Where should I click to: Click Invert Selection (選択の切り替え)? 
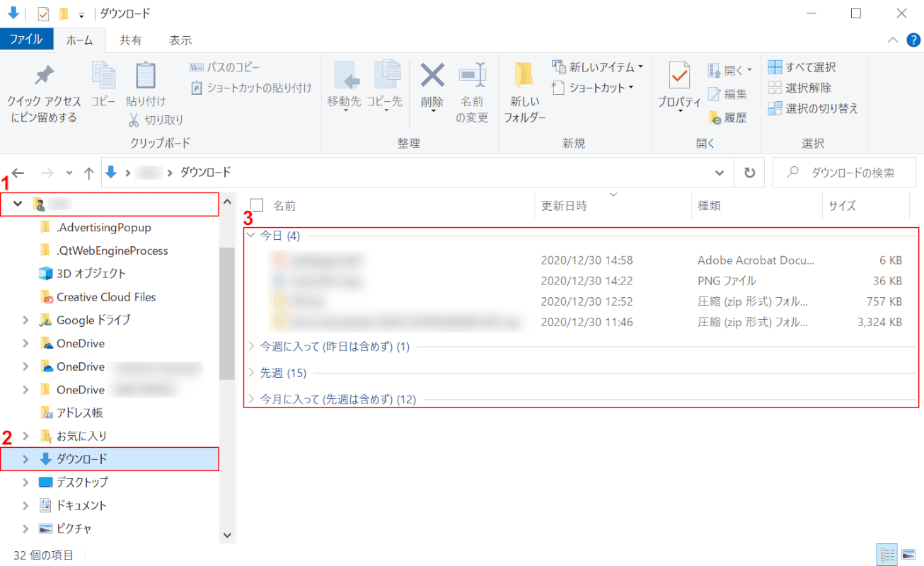[x=813, y=108]
